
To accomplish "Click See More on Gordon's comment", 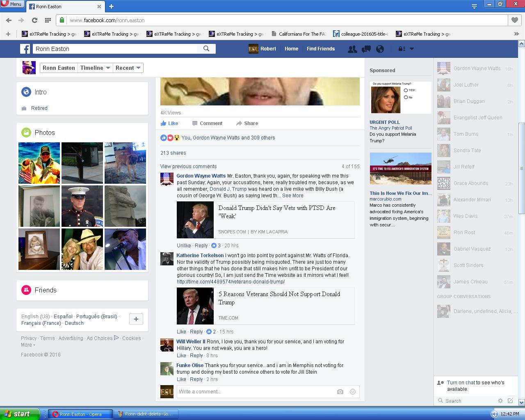I will [293, 196].
